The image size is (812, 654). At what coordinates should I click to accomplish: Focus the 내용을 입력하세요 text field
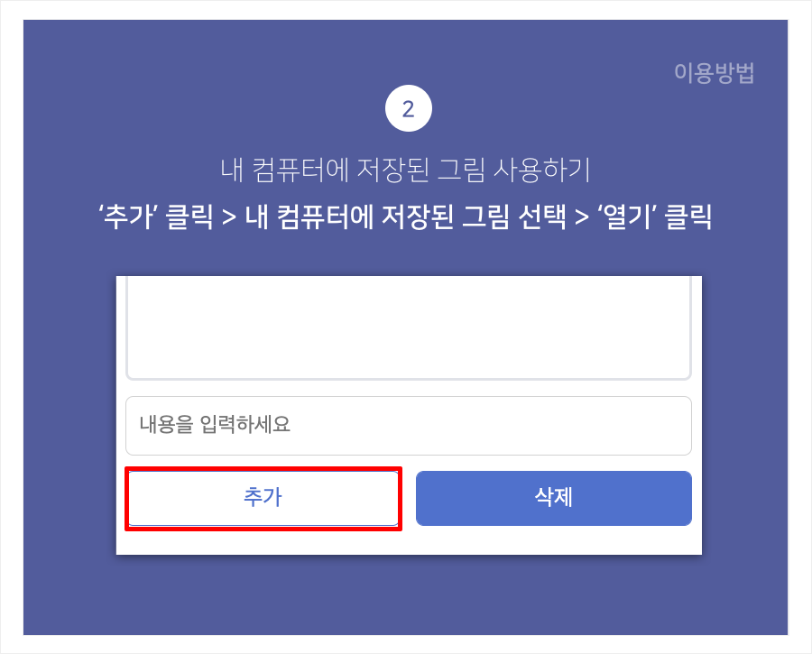click(408, 426)
